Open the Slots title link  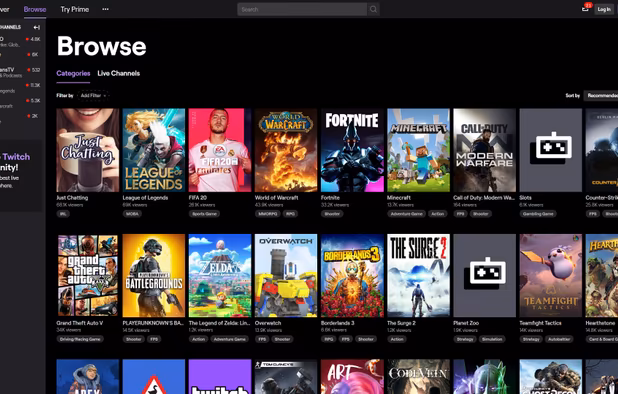point(525,197)
